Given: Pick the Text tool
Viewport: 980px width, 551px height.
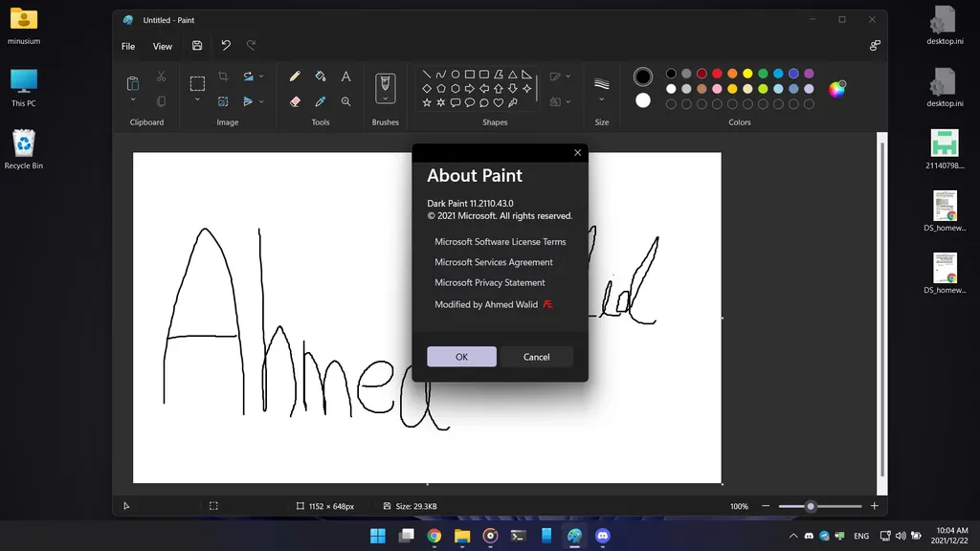Looking at the screenshot, I should [x=345, y=77].
